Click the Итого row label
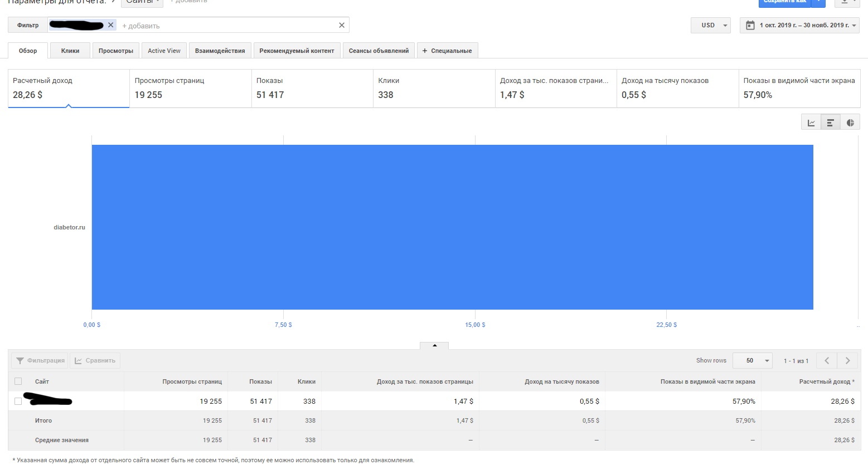868x465 pixels. coord(43,420)
